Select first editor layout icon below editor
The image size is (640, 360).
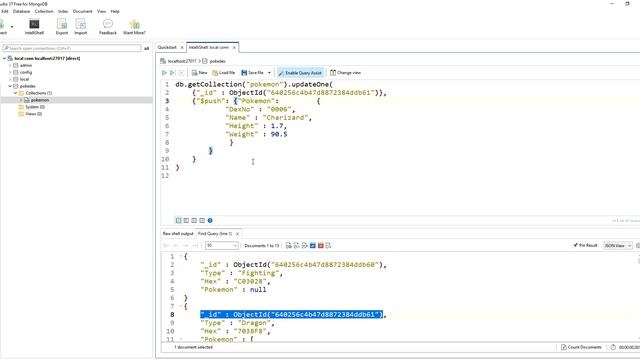pos(178,220)
